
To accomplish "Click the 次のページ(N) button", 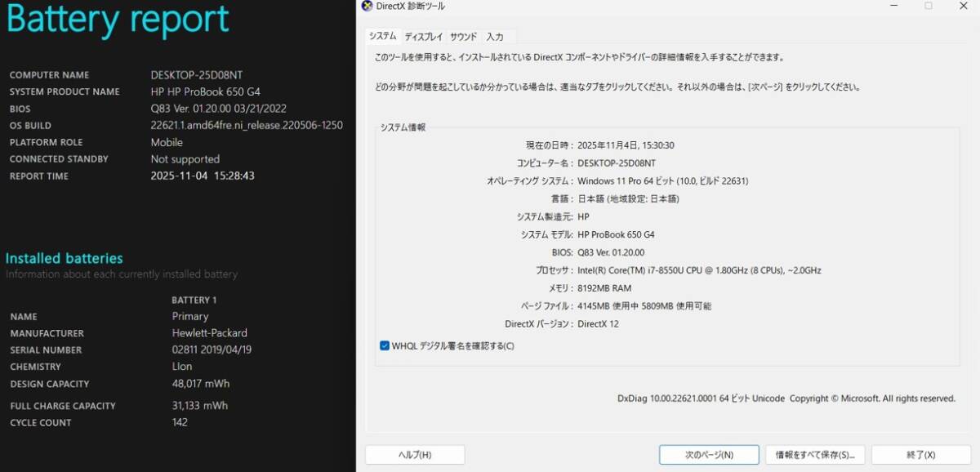I will 709,455.
